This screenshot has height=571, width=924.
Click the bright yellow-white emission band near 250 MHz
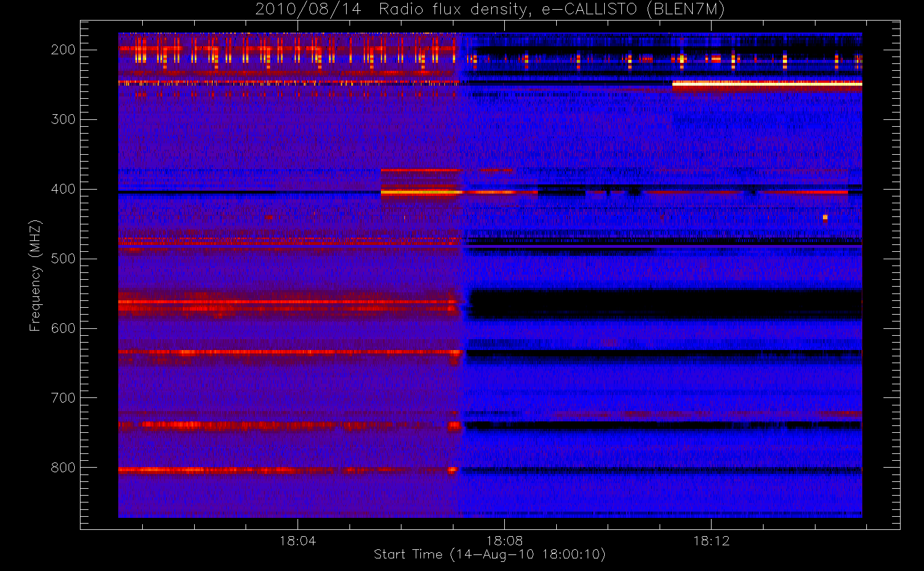pos(767,84)
